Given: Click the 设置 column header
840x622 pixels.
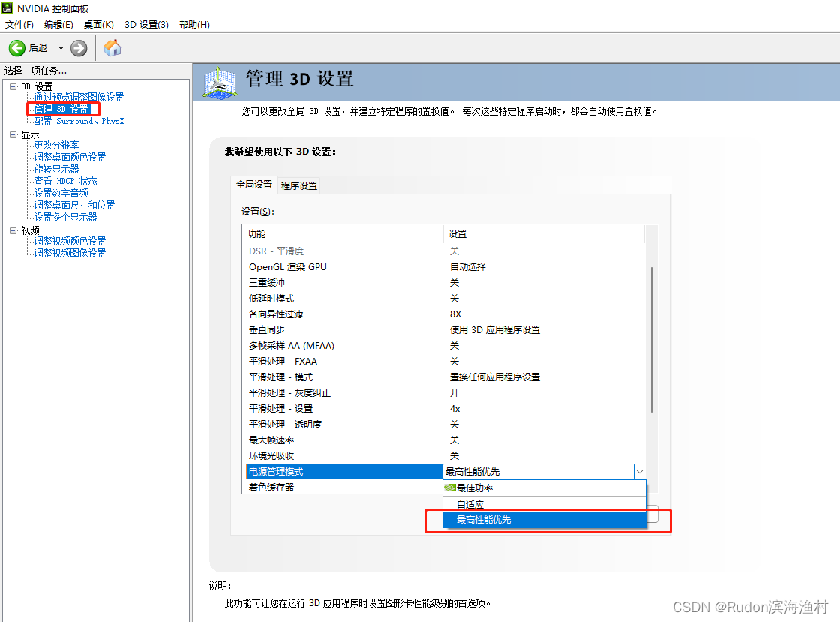Looking at the screenshot, I should 544,233.
